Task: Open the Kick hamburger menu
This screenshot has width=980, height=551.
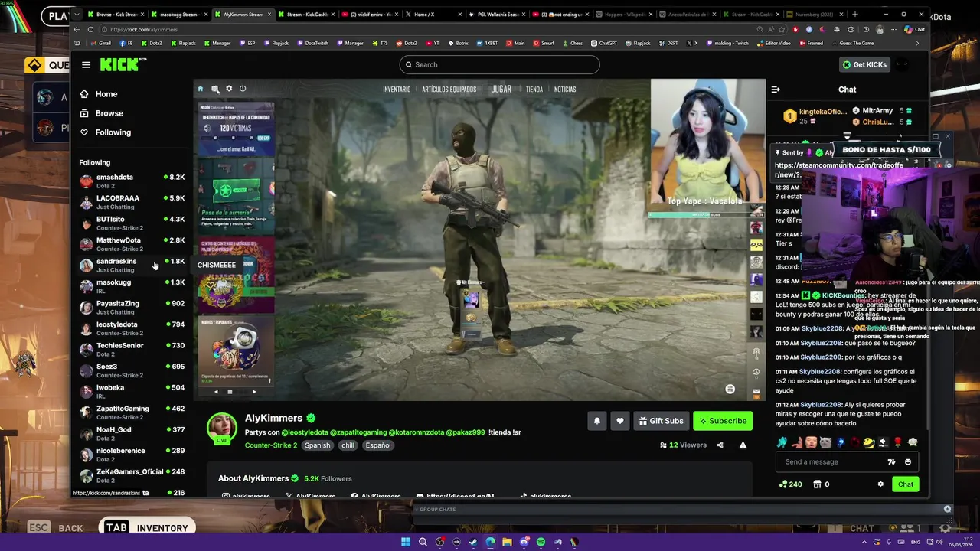Action: (x=86, y=65)
